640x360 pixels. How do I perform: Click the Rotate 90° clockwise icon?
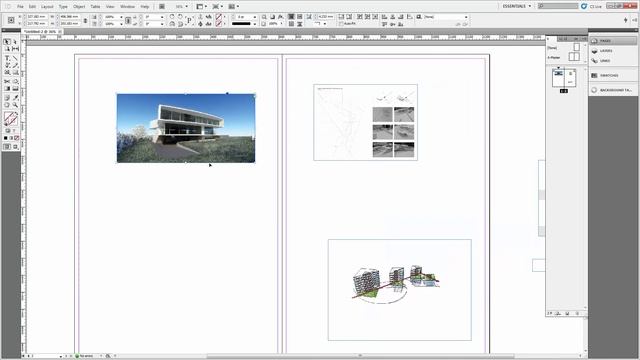tap(172, 17)
